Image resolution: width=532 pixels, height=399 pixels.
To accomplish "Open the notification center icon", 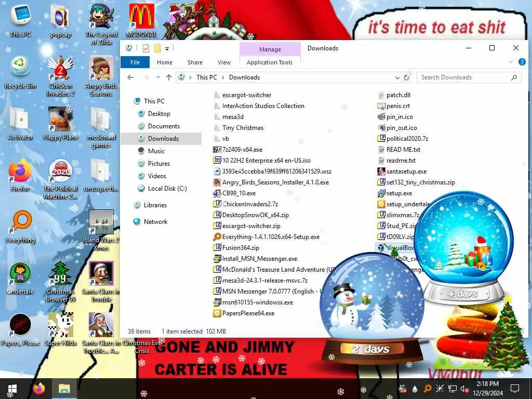I will (x=515, y=389).
